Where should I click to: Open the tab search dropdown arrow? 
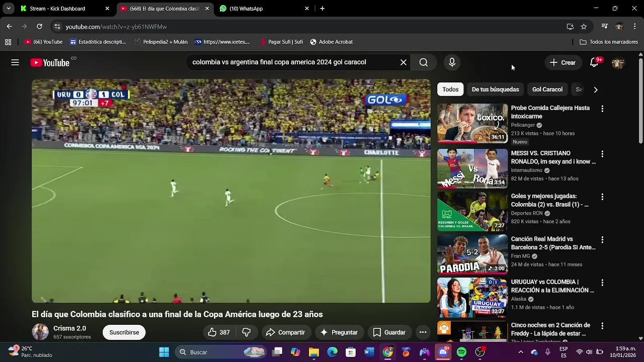(x=9, y=9)
